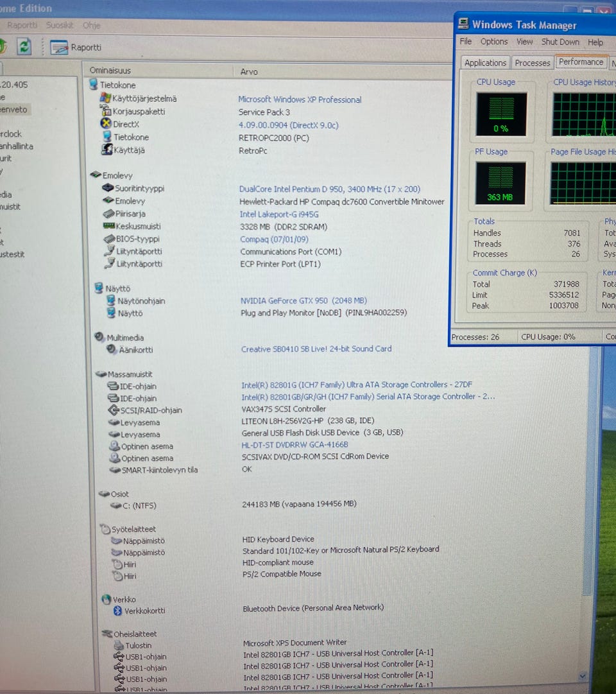Open the DualCore Intel Pentium D 950 link

(330, 189)
